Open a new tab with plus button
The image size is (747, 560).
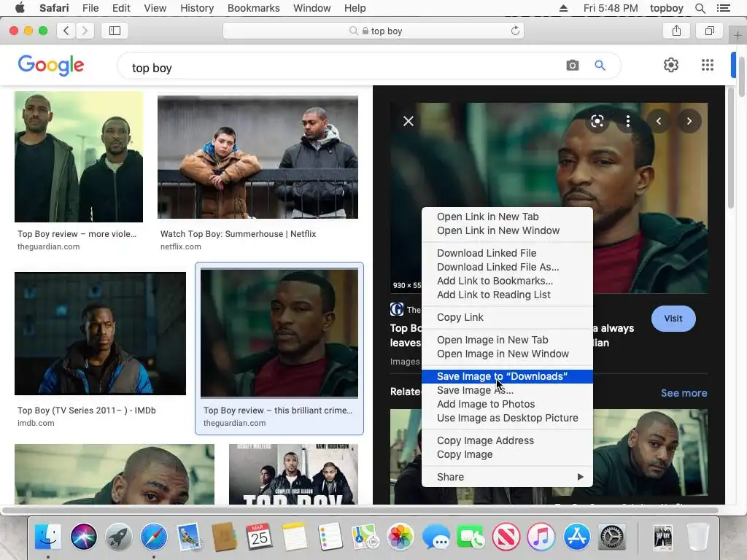coord(738,35)
